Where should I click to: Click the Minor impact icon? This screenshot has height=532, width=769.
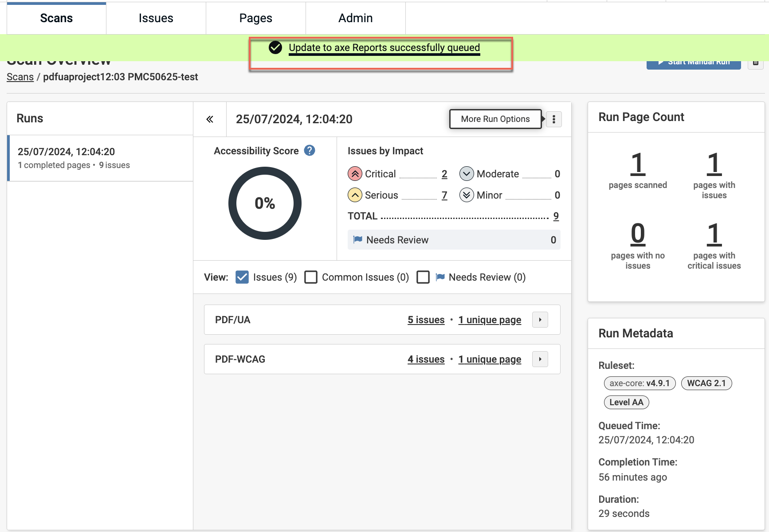pyautogui.click(x=467, y=195)
